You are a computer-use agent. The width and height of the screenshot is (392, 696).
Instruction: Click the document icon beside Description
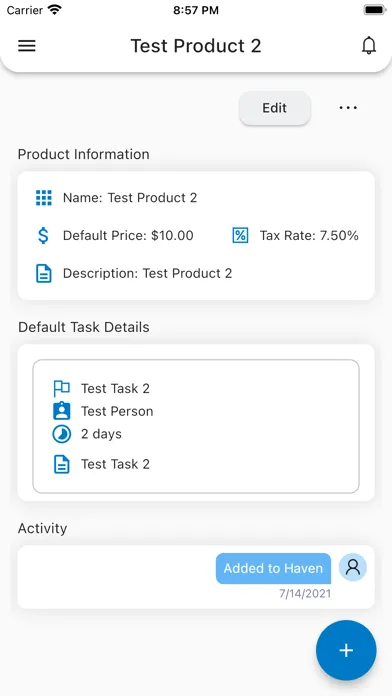(x=44, y=273)
